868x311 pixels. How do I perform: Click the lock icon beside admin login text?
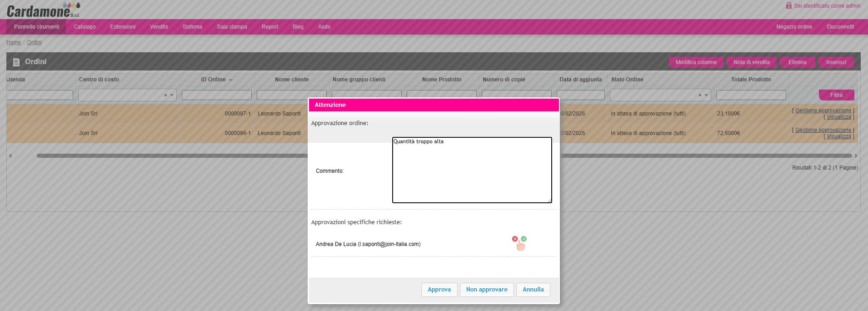coord(788,5)
